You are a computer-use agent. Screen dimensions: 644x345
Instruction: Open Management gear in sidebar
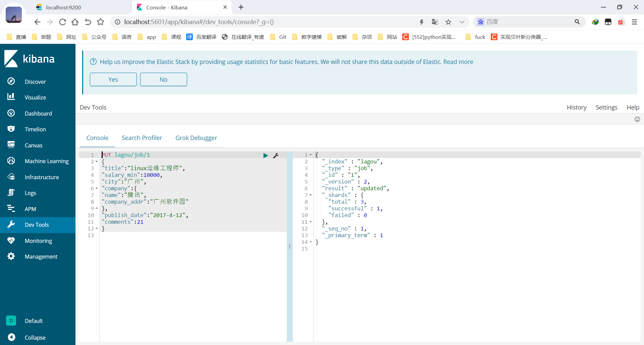41,257
